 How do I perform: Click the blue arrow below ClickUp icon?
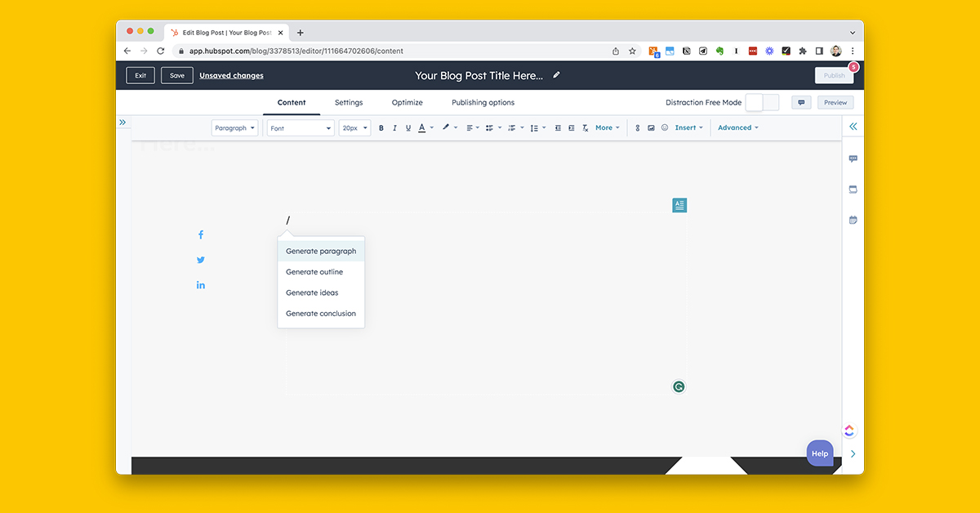[x=853, y=453]
